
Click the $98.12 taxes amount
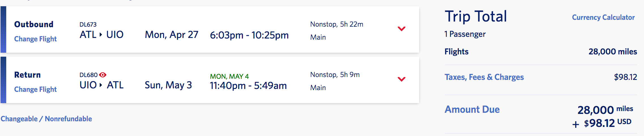[625, 77]
